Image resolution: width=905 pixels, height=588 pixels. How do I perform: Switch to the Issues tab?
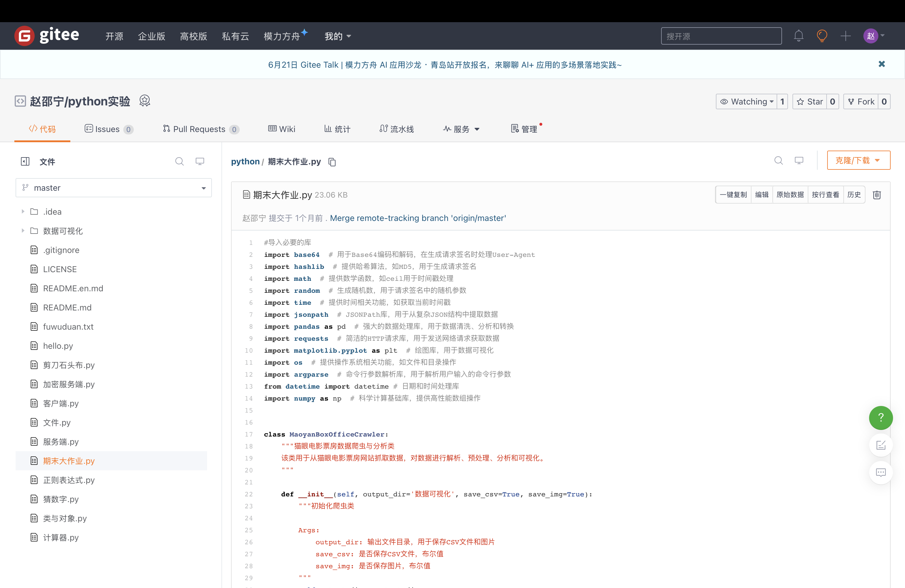(x=108, y=129)
